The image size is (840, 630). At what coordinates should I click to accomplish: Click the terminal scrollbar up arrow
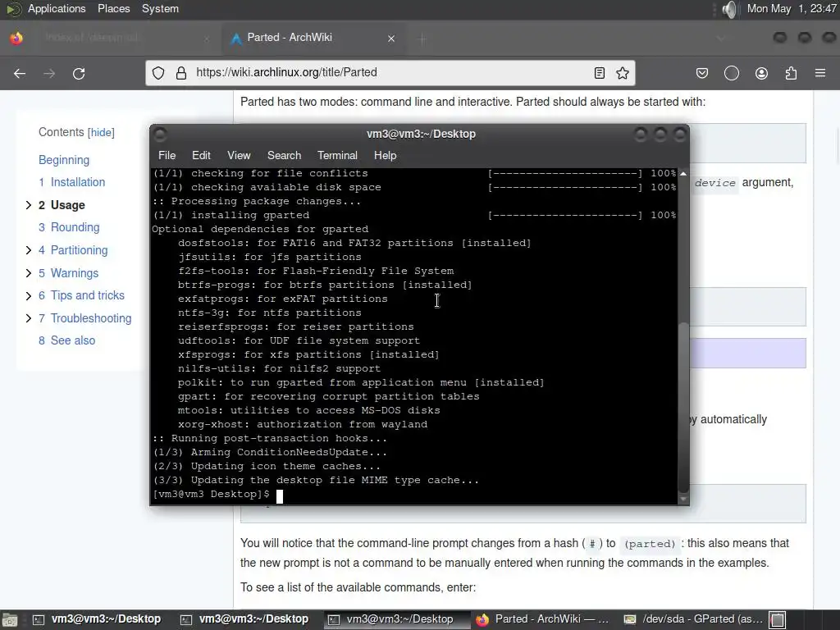click(x=683, y=174)
